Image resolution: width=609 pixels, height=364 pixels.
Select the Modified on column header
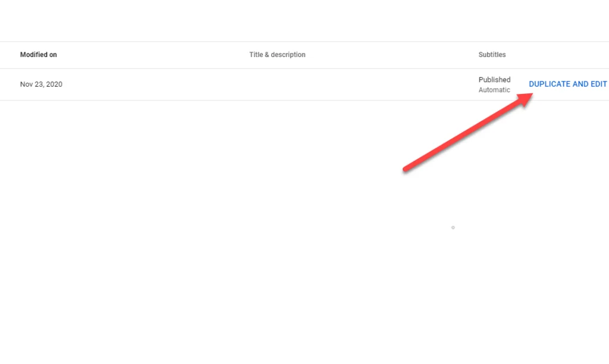(x=39, y=55)
